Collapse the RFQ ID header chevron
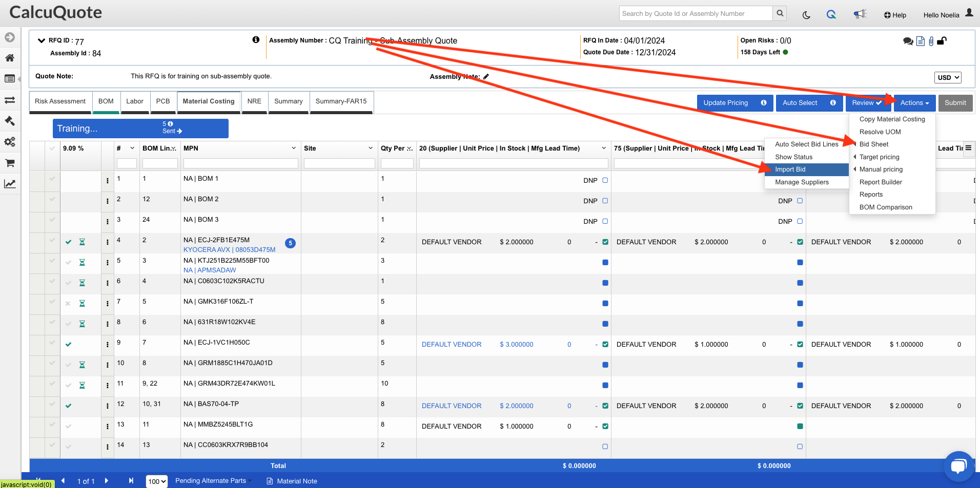 [42, 40]
